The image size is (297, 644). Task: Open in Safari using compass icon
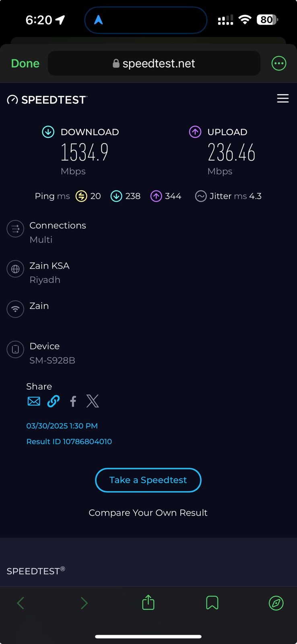pyautogui.click(x=276, y=603)
